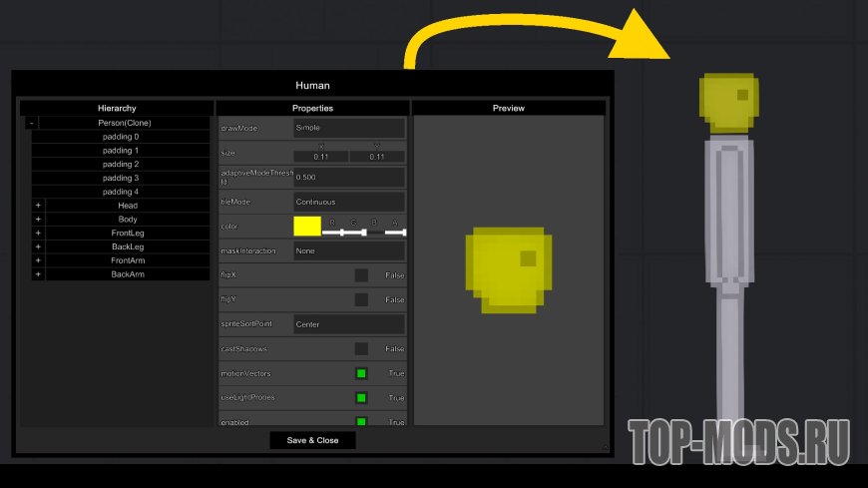Select padding 2 row

pos(121,165)
